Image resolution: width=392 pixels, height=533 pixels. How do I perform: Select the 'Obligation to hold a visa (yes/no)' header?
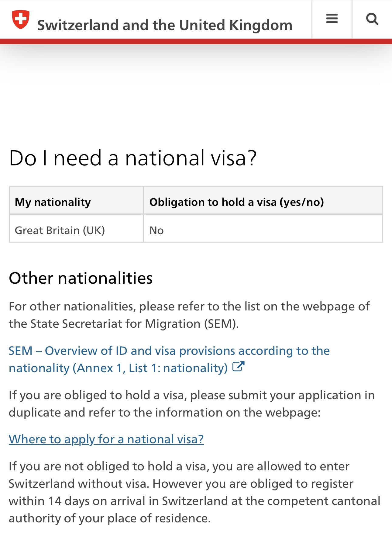click(x=263, y=200)
